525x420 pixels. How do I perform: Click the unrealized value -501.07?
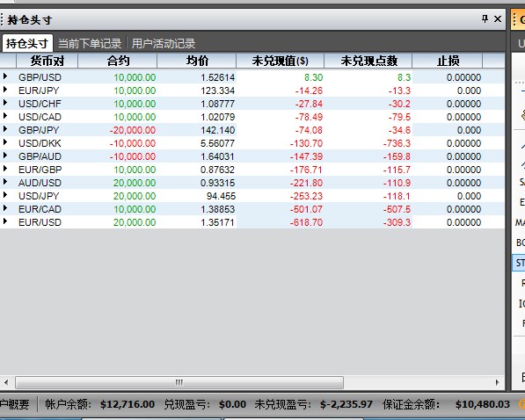[306, 209]
